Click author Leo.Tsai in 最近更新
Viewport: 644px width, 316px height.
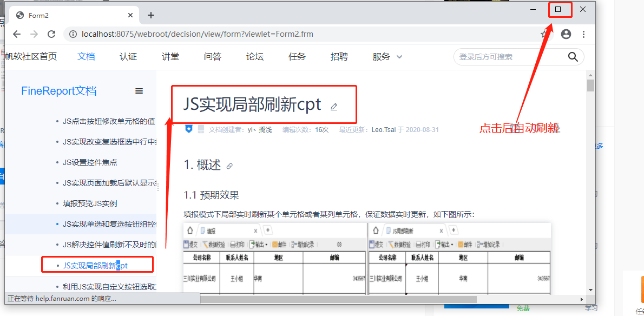pyautogui.click(x=384, y=130)
